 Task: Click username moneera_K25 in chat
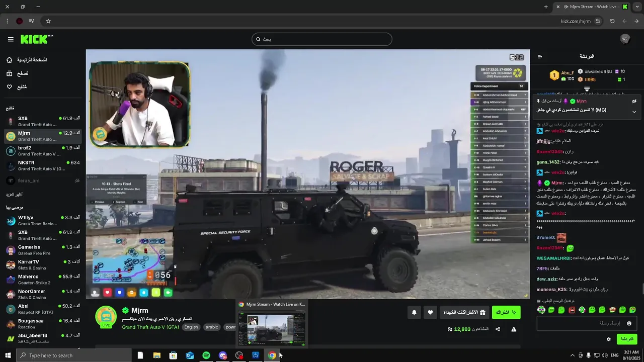[551, 289]
